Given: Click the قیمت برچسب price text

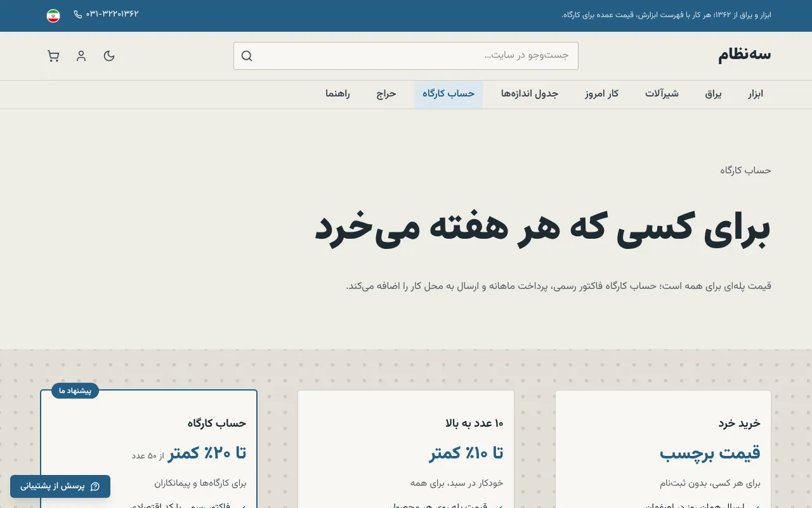Looking at the screenshot, I should pos(710,453).
